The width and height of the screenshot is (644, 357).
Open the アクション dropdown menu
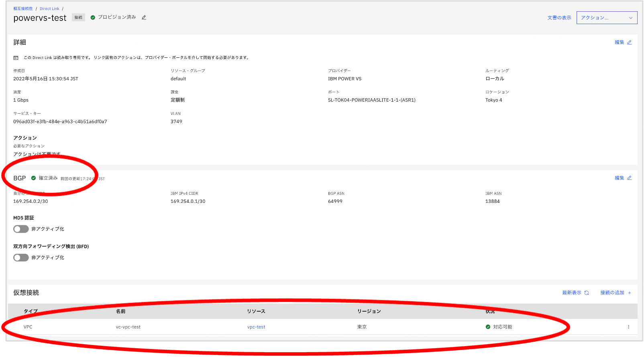607,18
